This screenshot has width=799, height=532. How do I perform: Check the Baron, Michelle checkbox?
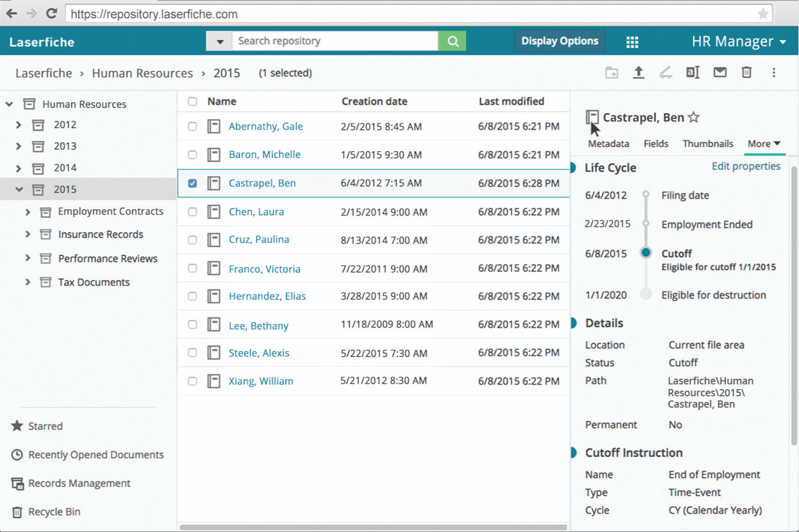click(192, 155)
